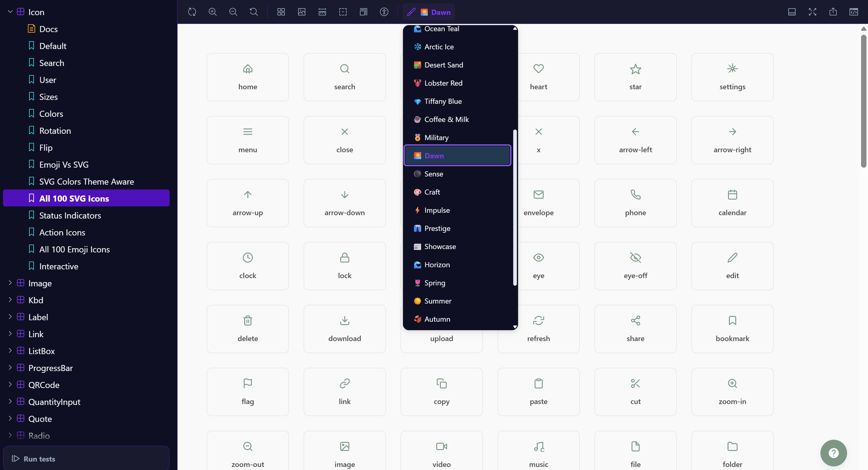Select the Arctic Ice theme option
This screenshot has height=470, width=868.
tap(439, 47)
